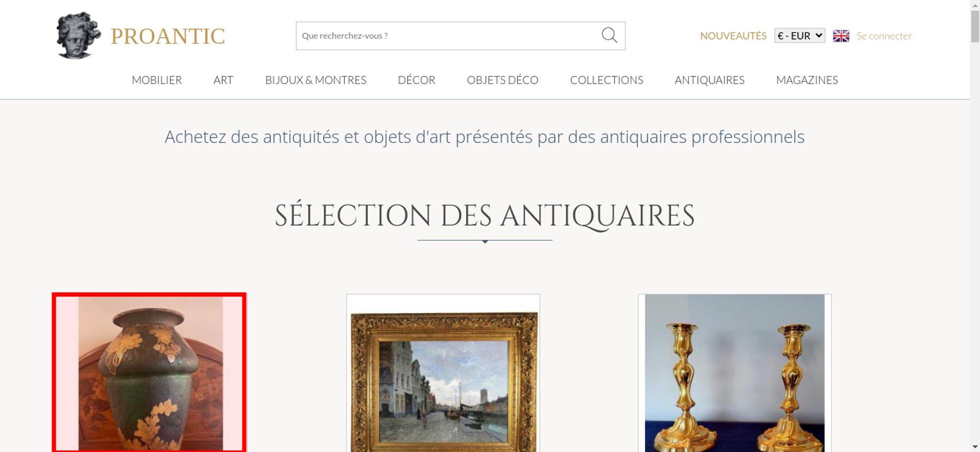
Task: Open the Bijoux & Montres menu
Action: [316, 80]
